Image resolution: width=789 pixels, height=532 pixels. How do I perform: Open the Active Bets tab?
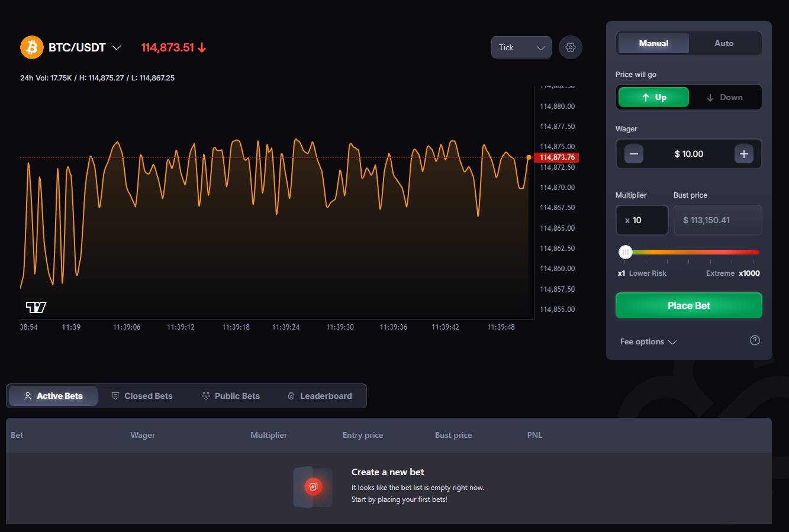(53, 396)
